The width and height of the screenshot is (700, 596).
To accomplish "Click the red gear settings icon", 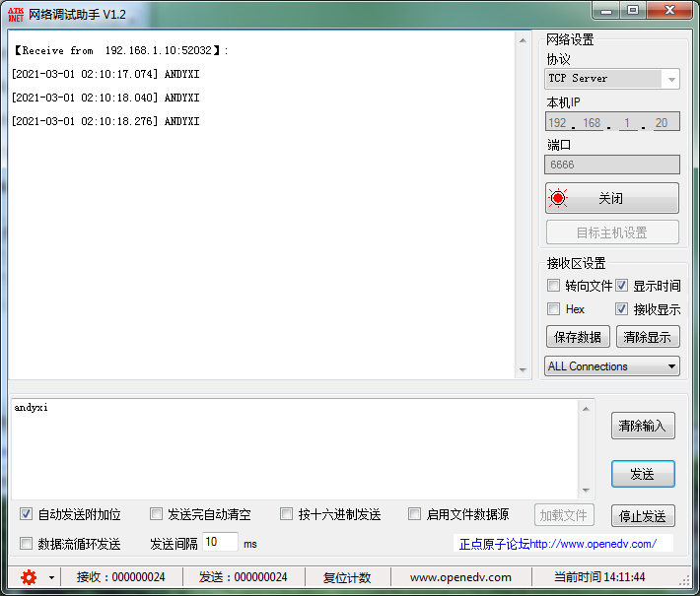I will 29,577.
